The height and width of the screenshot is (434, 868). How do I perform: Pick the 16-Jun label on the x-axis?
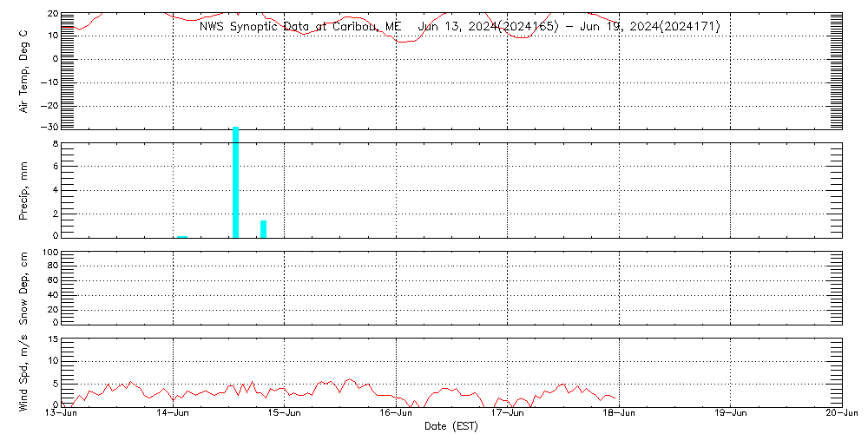397,414
